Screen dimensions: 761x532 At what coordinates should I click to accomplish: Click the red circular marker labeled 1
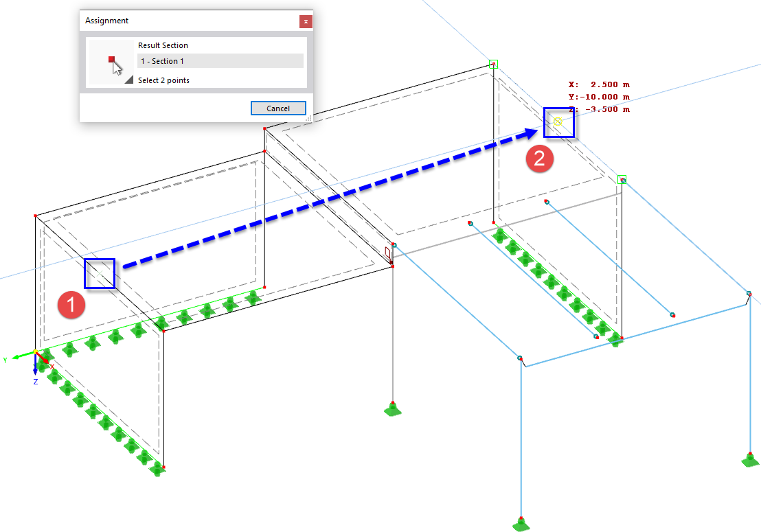[x=71, y=306]
